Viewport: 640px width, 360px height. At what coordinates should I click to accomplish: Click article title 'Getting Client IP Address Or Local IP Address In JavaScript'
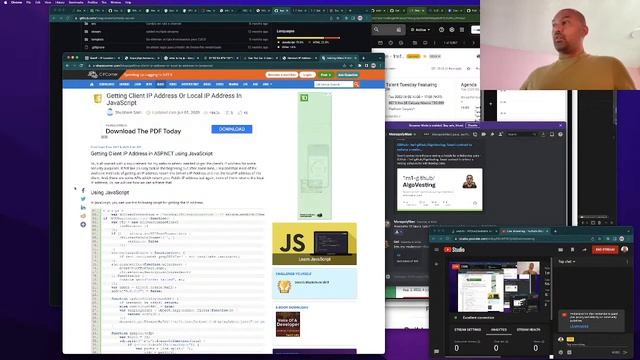tap(174, 99)
